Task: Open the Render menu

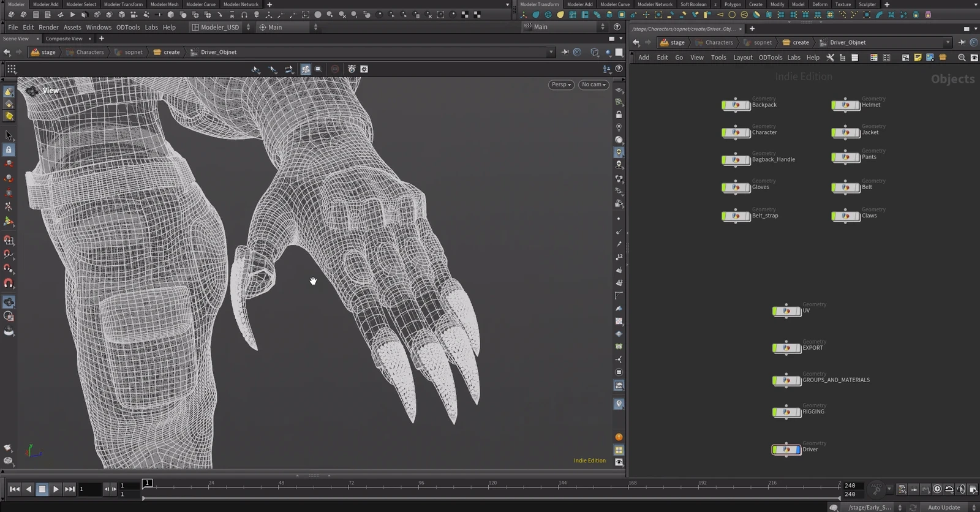Action: click(48, 27)
